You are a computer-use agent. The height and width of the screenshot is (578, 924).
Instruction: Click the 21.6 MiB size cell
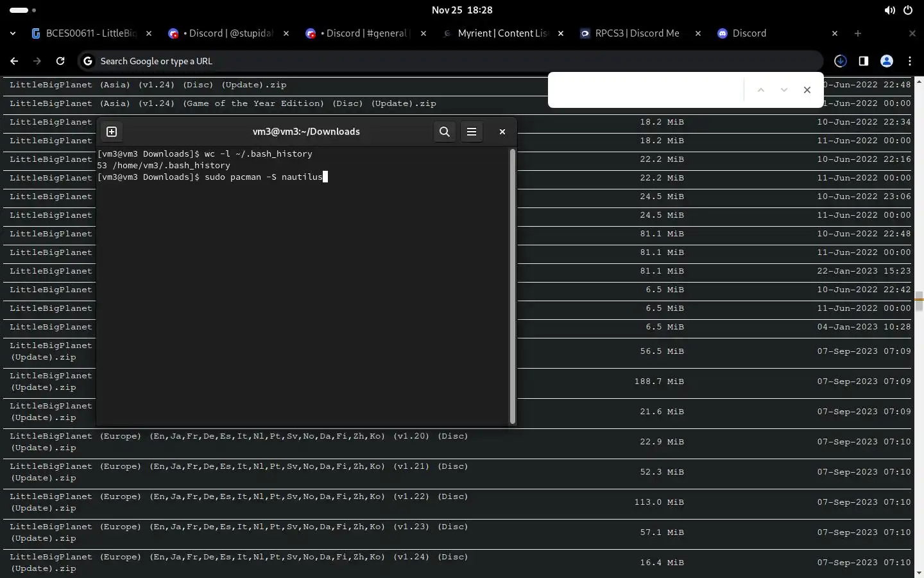click(x=662, y=412)
